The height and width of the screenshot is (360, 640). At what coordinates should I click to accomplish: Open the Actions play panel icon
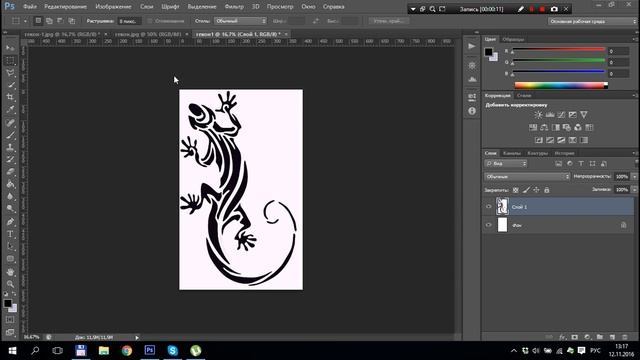point(472,46)
